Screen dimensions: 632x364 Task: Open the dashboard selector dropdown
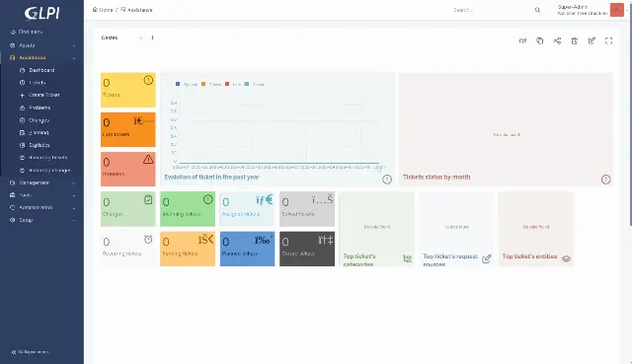(122, 37)
